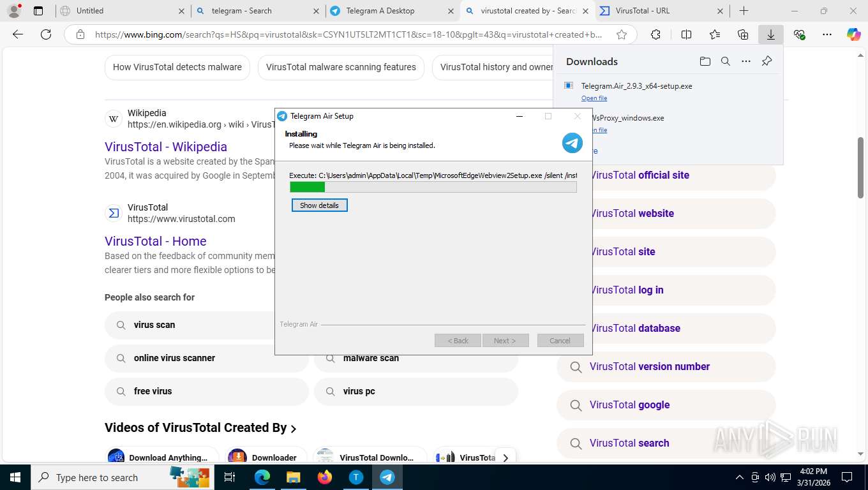
Task: Open Edge settings and more menu
Action: pos(827,34)
